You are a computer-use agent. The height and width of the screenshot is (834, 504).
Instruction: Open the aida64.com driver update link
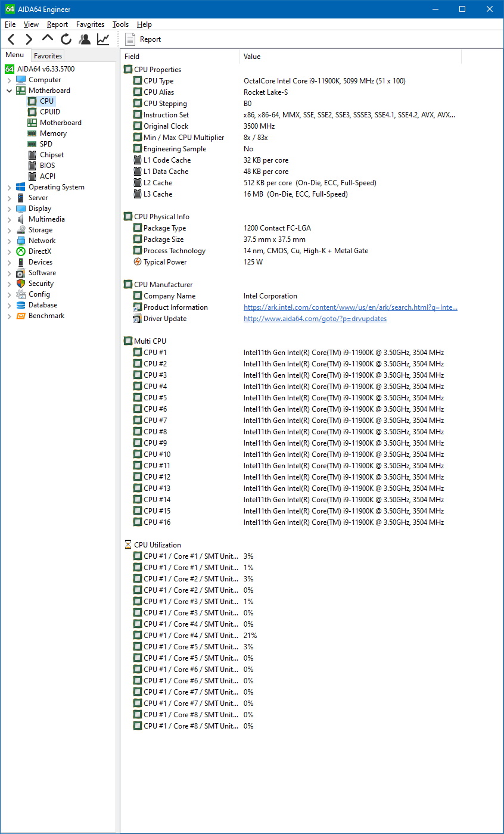315,319
